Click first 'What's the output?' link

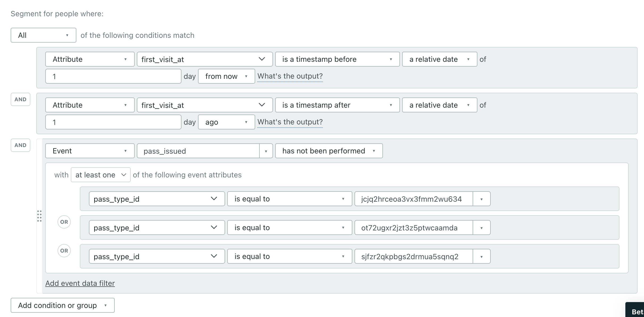[290, 76]
